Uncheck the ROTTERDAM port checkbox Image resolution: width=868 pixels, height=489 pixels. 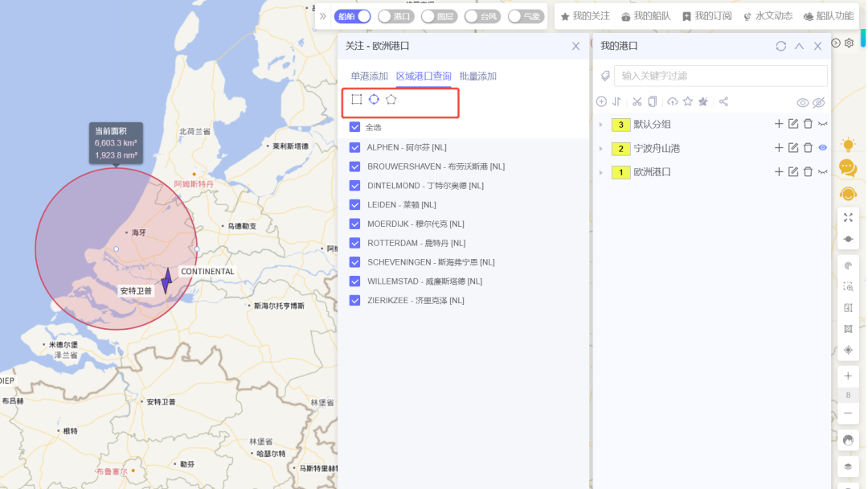pyautogui.click(x=354, y=243)
